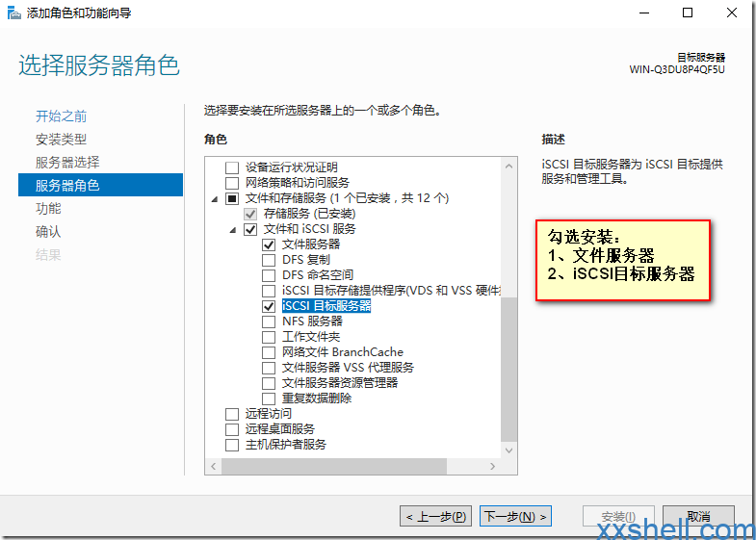Click the 下一步(N) button
The image size is (756, 540).
[515, 516]
